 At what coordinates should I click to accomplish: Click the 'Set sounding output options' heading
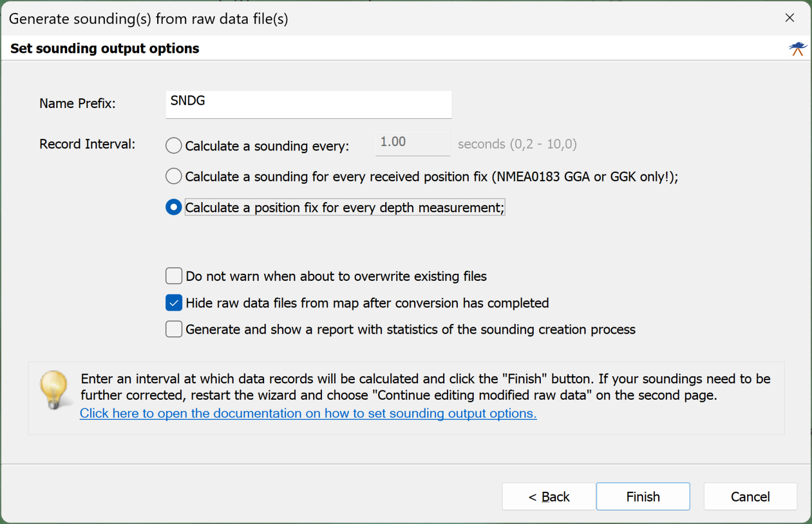click(105, 49)
